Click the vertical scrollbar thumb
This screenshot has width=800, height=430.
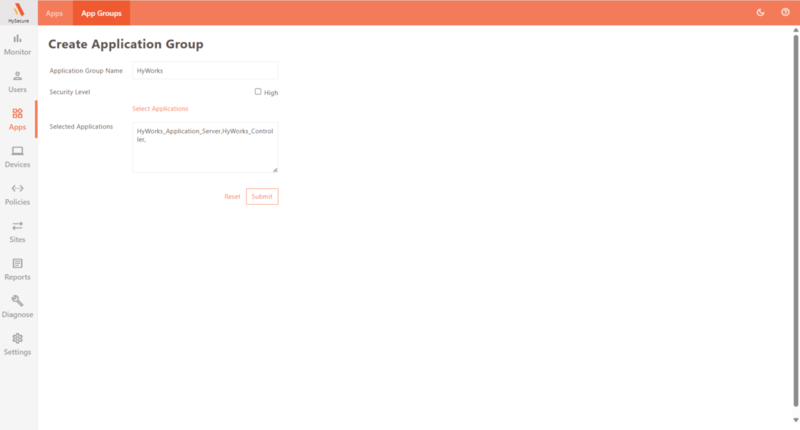[x=795, y=220]
